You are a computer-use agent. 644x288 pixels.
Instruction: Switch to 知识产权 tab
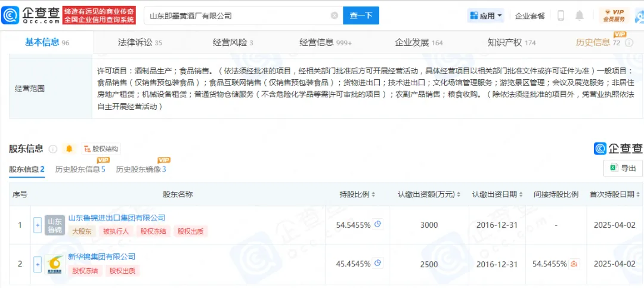(512, 42)
